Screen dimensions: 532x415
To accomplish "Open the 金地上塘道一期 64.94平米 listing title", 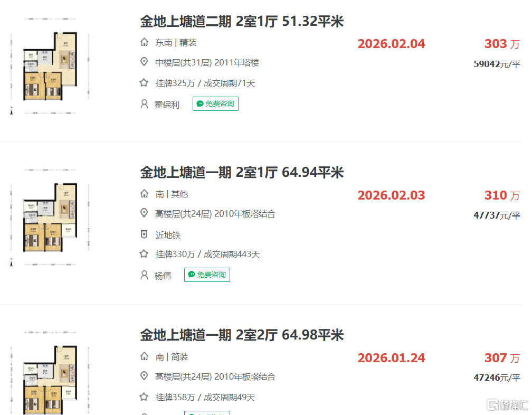I will coord(242,172).
